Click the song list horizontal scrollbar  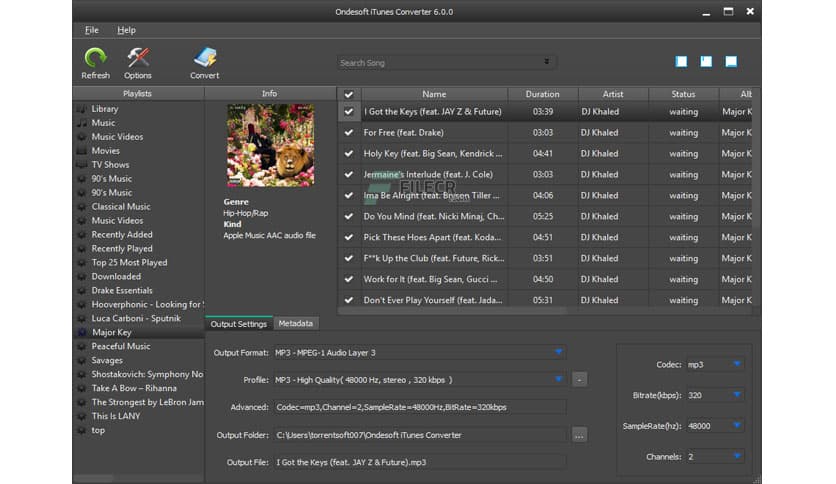click(452, 311)
